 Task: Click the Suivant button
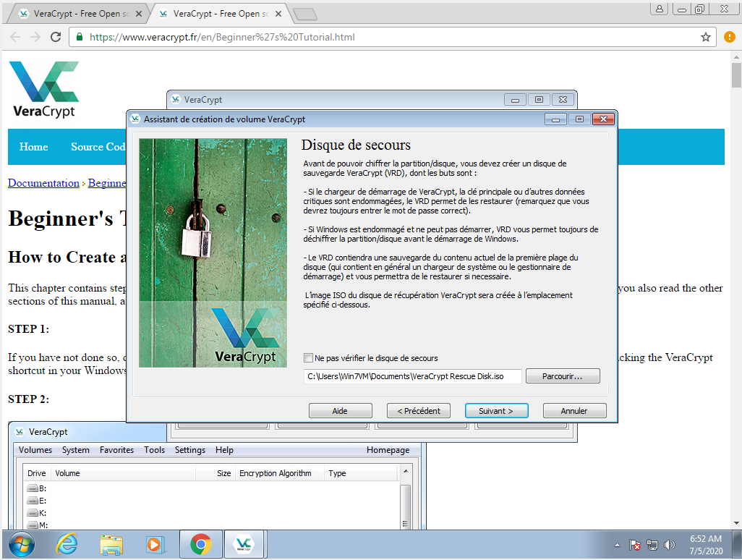pos(496,411)
